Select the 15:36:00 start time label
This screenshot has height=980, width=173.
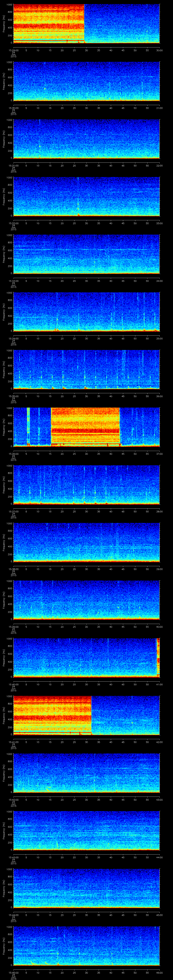tap(13, 454)
